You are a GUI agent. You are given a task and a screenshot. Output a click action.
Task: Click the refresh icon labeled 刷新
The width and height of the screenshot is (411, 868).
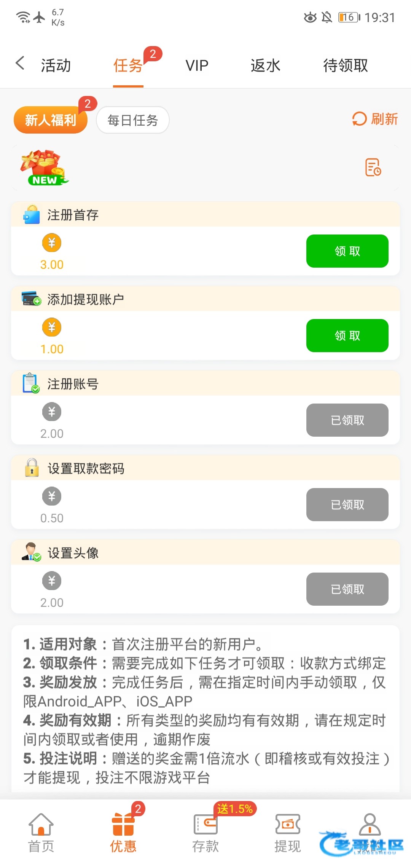pyautogui.click(x=374, y=119)
